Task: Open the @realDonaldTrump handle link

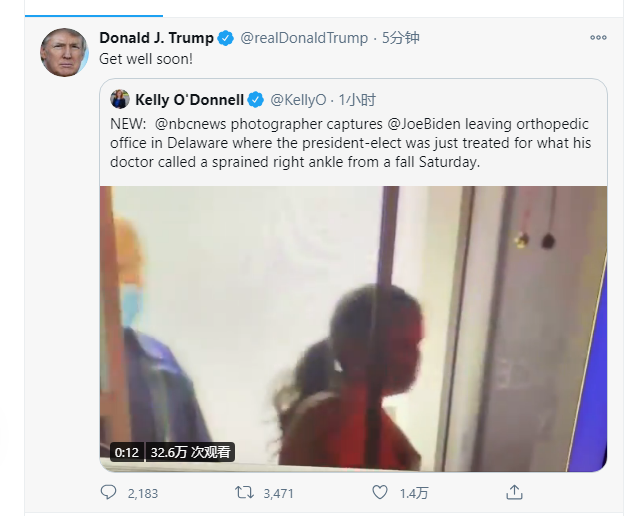Action: [304, 38]
